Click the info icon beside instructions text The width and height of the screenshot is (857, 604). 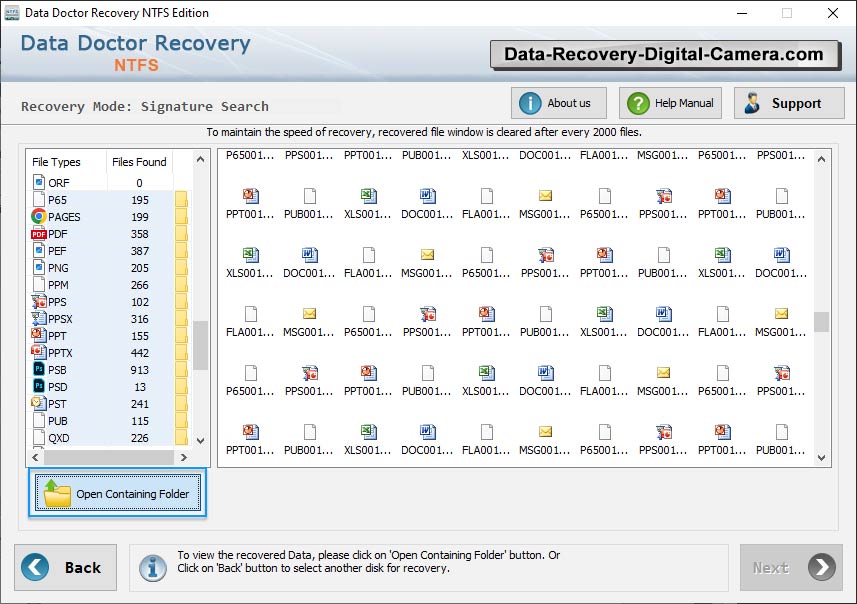[152, 567]
